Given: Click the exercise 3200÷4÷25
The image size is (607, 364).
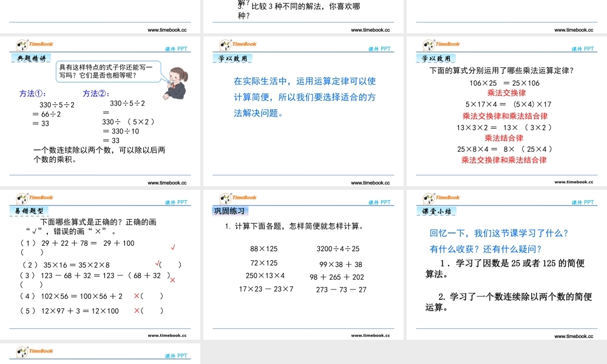Looking at the screenshot, I should click(x=338, y=249).
